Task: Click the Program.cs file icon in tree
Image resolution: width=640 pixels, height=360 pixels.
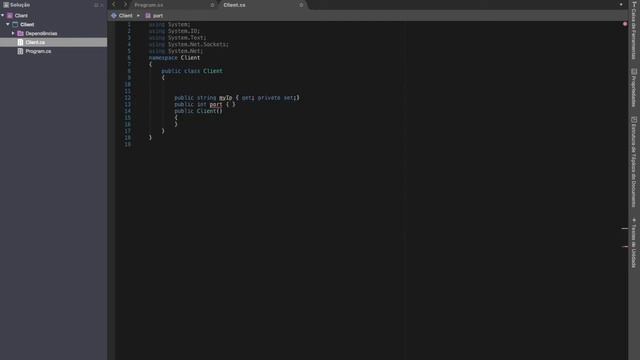Action: pos(20,51)
